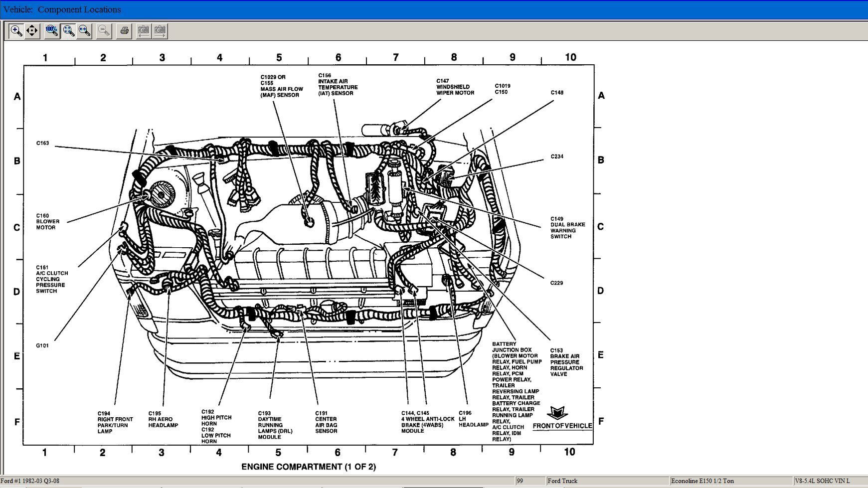Viewport: 868px width, 488px height.
Task: Click the V8-5.4L SOHC engine field
Action: coord(822,481)
